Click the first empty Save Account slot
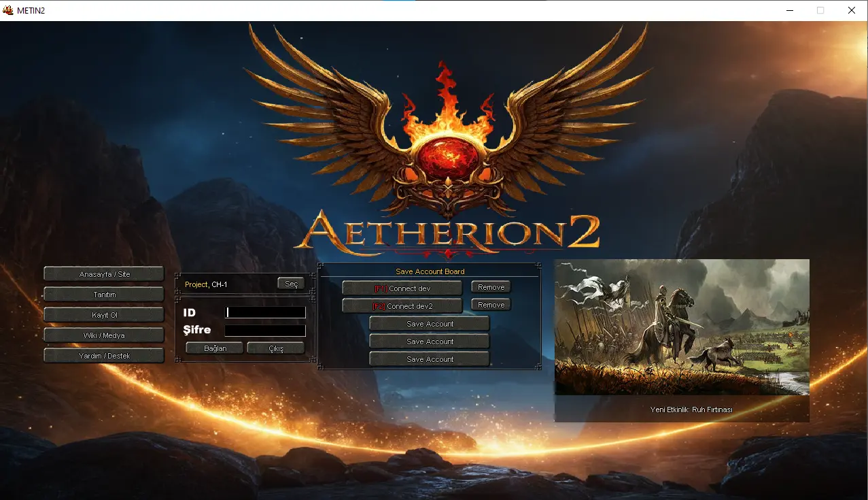This screenshot has height=500, width=868. click(430, 324)
